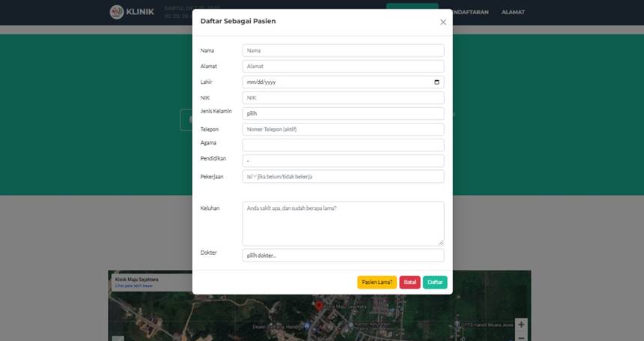
Task: Open the pilih dokter dropdown
Action: coord(343,256)
